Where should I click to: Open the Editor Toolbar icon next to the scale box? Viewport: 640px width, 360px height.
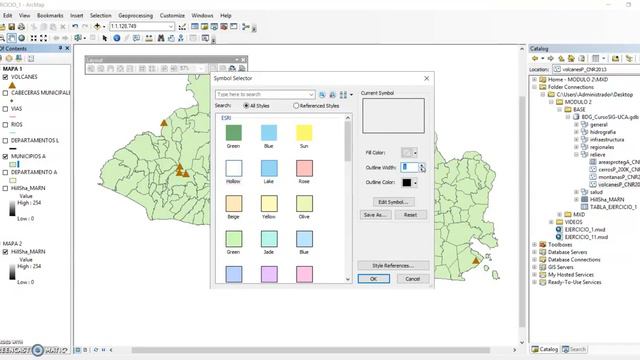point(182,27)
